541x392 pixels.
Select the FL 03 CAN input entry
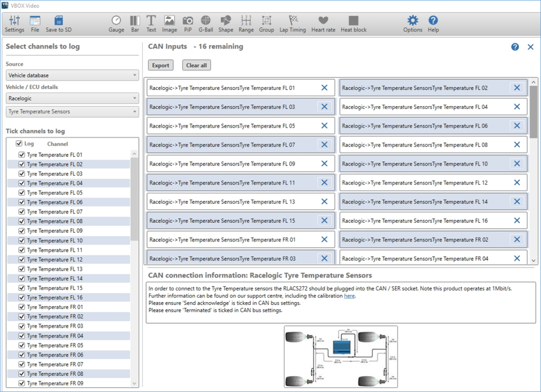[241, 107]
